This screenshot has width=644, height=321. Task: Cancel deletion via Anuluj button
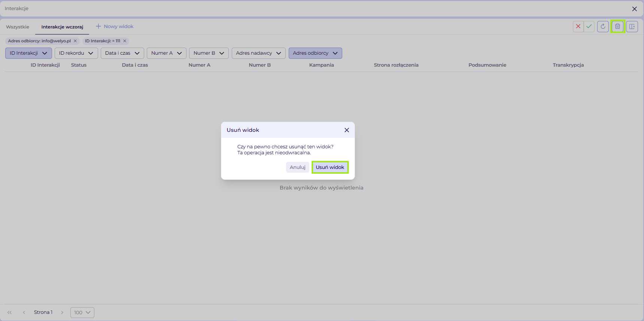coord(298,167)
